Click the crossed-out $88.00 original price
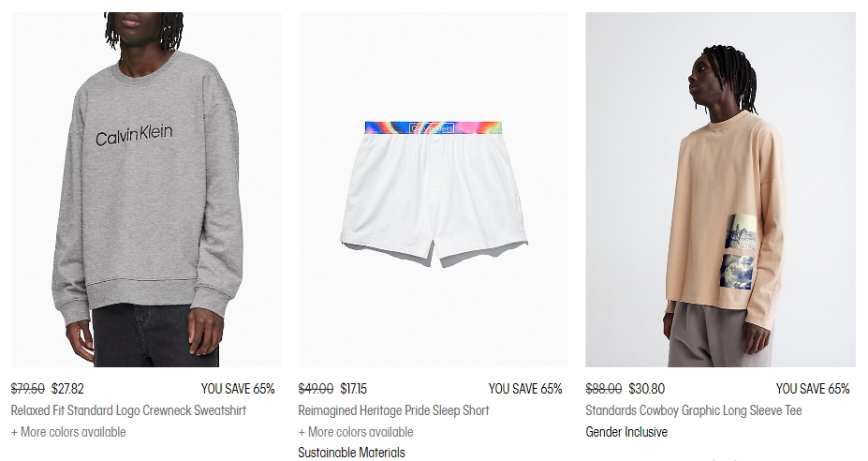 click(x=603, y=389)
